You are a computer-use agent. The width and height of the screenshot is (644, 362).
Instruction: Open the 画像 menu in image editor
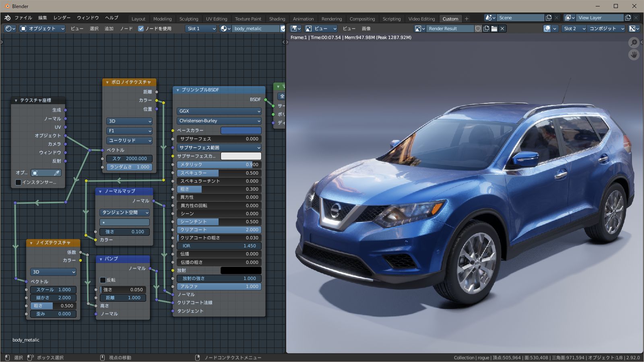click(366, 29)
